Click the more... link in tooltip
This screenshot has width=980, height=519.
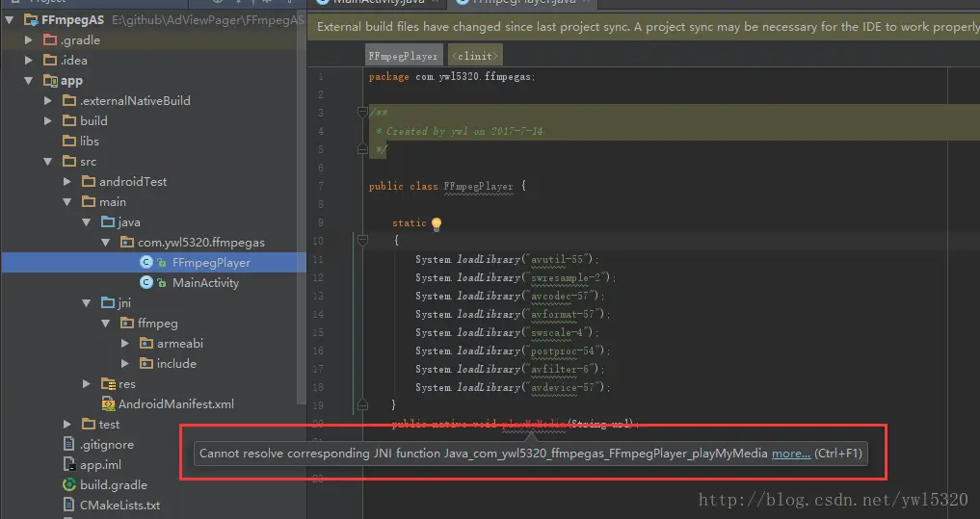tap(790, 454)
